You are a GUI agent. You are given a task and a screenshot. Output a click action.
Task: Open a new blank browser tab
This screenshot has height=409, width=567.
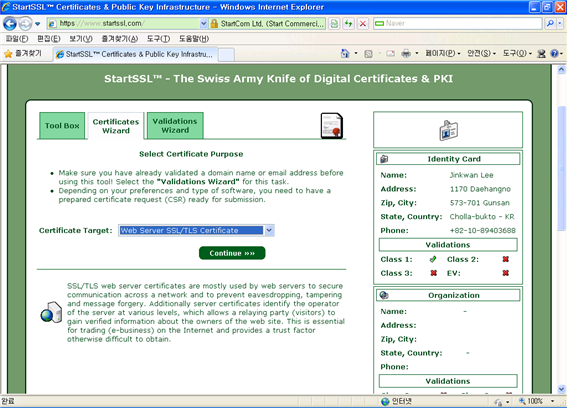[x=226, y=55]
